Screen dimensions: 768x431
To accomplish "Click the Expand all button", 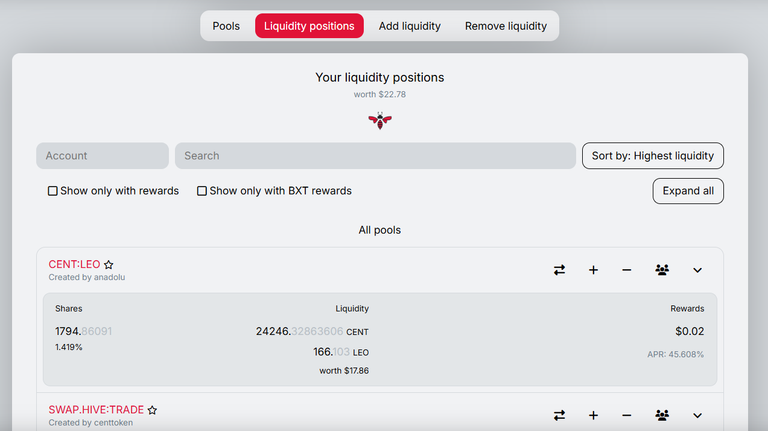I will click(x=688, y=191).
